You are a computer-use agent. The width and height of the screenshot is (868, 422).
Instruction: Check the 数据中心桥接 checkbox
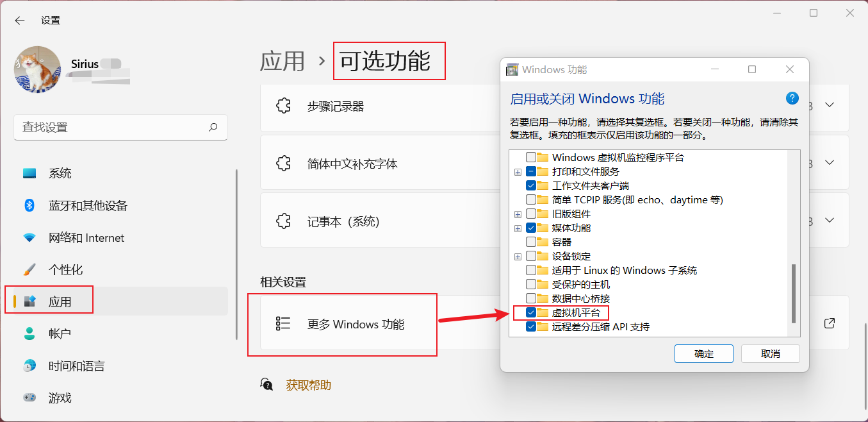pos(531,298)
